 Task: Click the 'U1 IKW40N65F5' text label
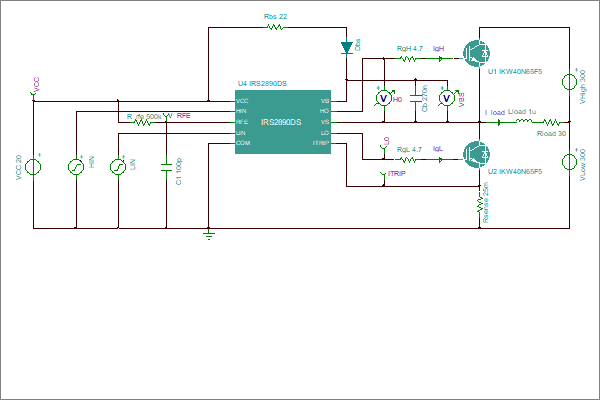click(515, 72)
